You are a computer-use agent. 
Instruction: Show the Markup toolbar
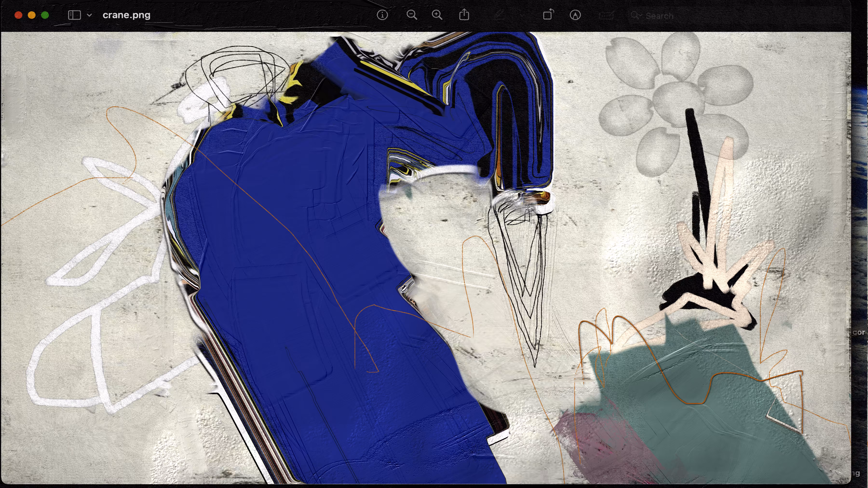[x=575, y=15]
